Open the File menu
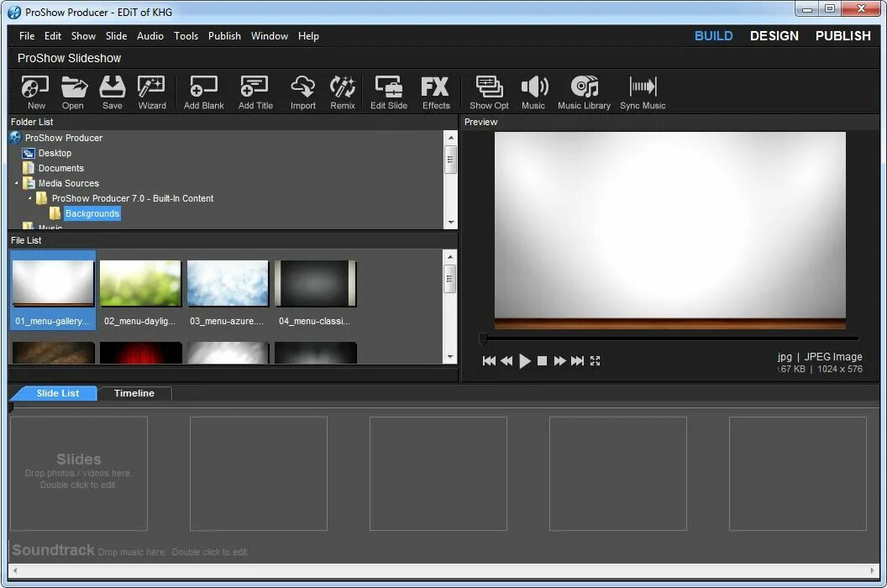Viewport: 887px width, 588px height. pyautogui.click(x=27, y=35)
